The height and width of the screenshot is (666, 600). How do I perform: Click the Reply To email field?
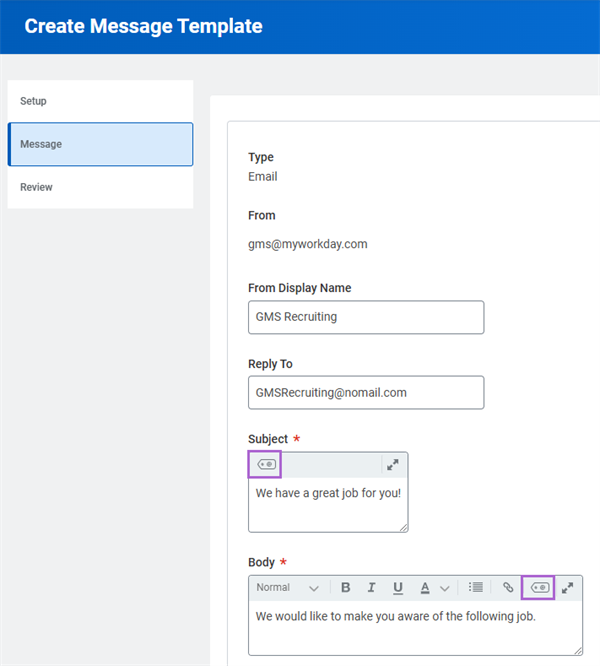366,392
